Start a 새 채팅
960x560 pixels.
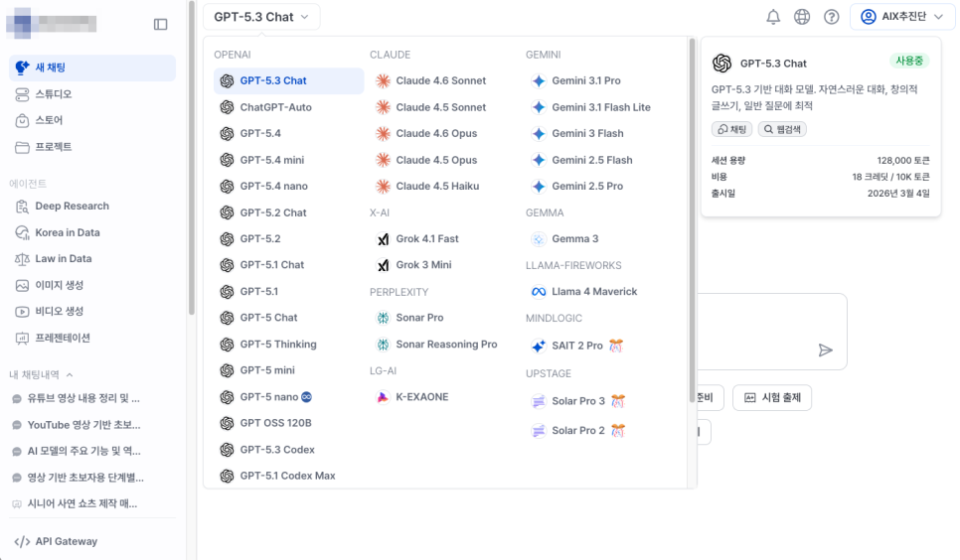click(92, 68)
